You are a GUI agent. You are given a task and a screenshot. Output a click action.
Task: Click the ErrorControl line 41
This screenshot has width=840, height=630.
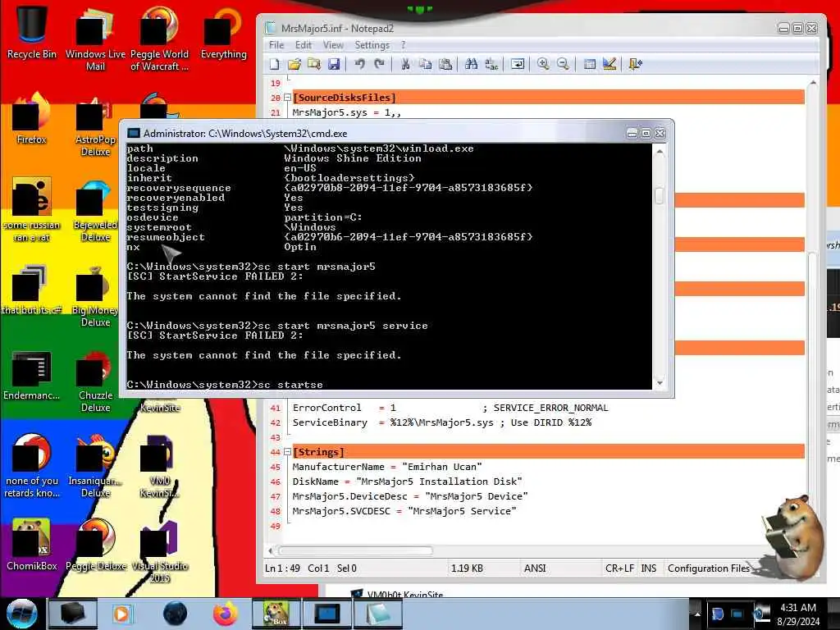450,408
